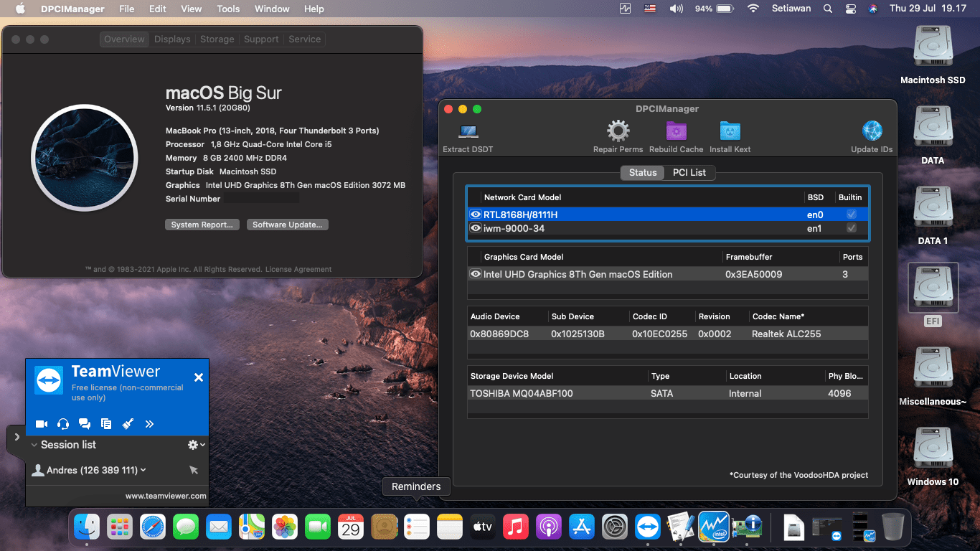Click TeamViewer headset audio icon
The height and width of the screenshot is (551, 980).
[x=63, y=424]
